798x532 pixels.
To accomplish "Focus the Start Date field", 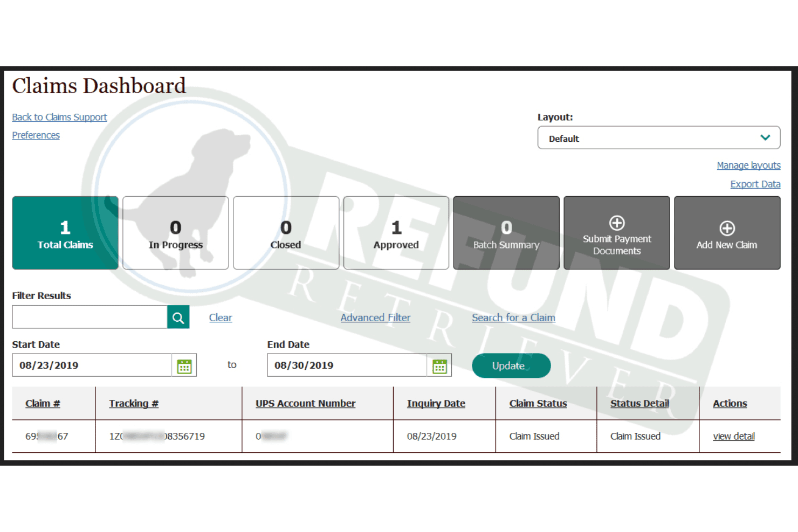I will coord(92,365).
